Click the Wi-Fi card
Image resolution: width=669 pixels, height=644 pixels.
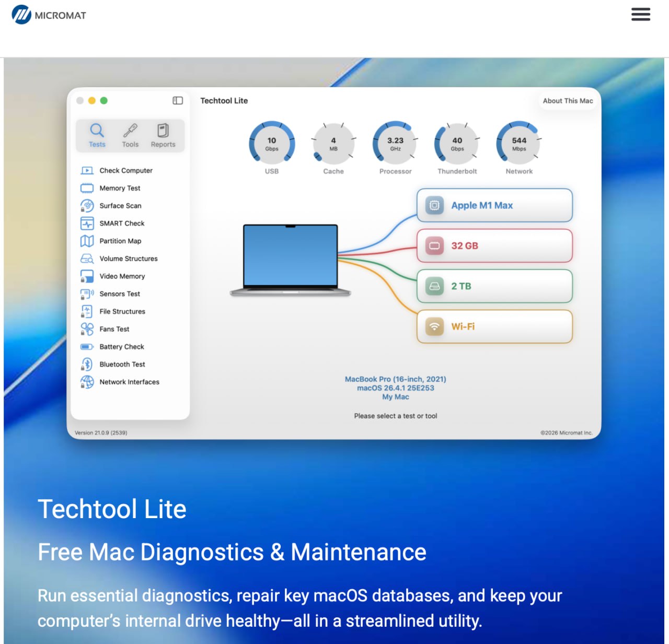pos(494,326)
